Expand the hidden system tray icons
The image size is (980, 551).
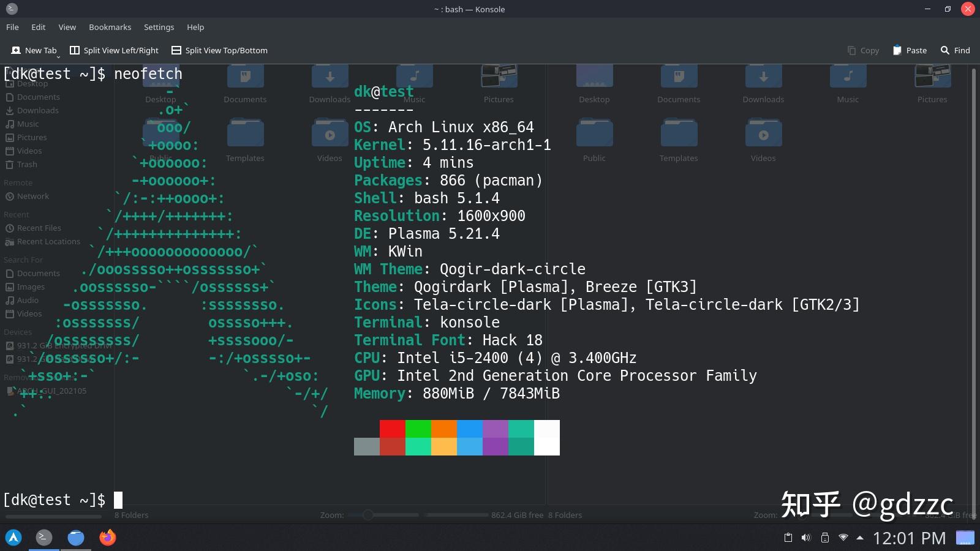pyautogui.click(x=860, y=538)
